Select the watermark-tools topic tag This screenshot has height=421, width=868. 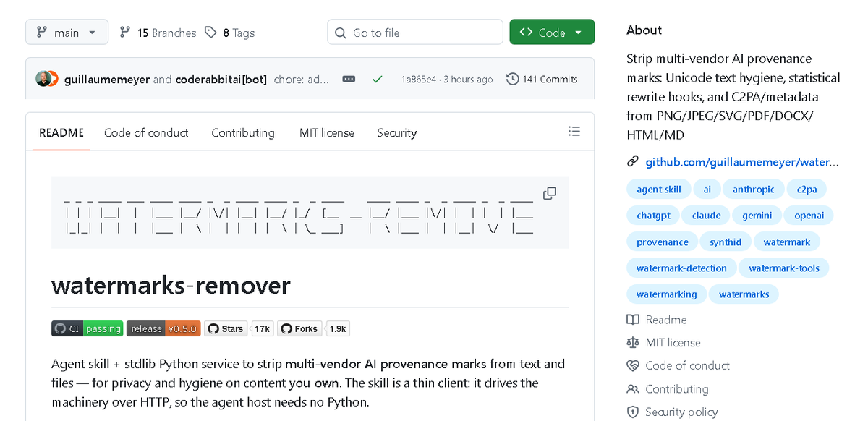pos(784,268)
